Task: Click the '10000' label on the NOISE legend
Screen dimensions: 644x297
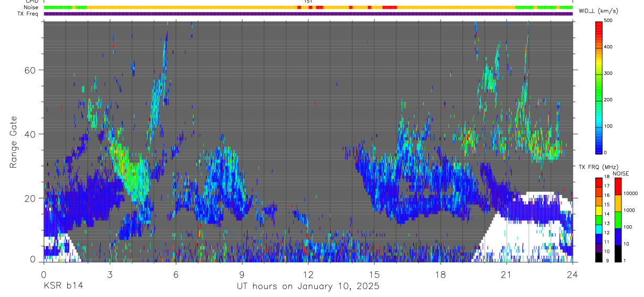Action: [x=630, y=193]
